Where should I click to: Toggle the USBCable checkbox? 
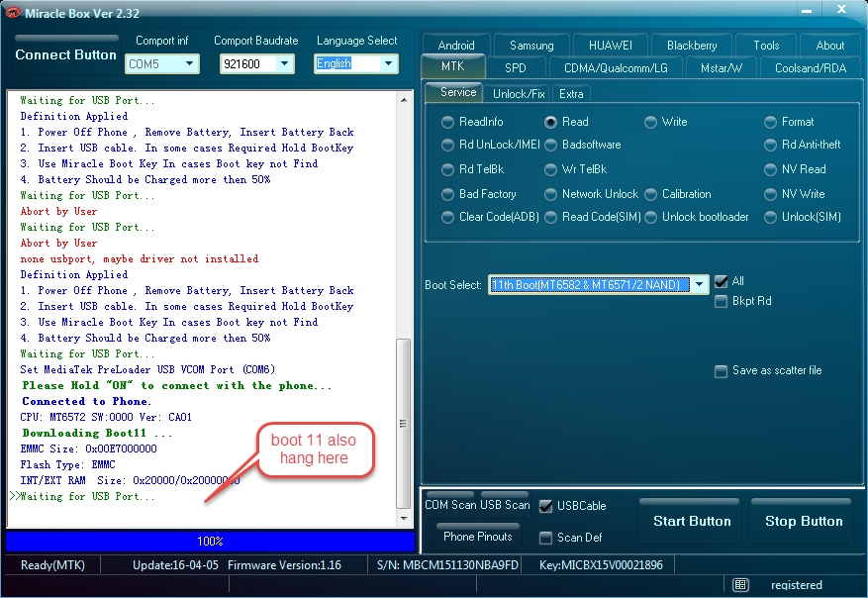[545, 506]
